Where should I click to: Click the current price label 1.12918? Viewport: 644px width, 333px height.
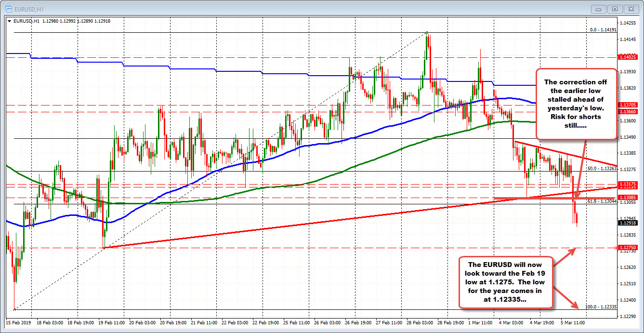(629, 222)
